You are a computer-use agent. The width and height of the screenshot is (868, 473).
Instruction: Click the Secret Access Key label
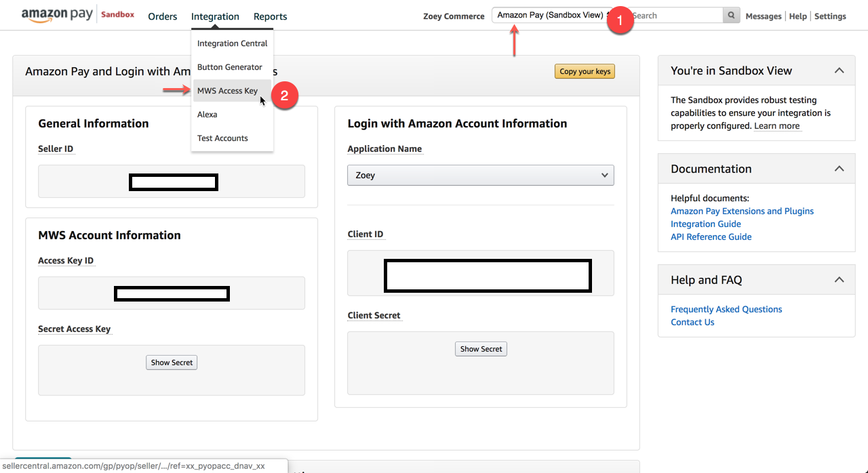tap(75, 329)
